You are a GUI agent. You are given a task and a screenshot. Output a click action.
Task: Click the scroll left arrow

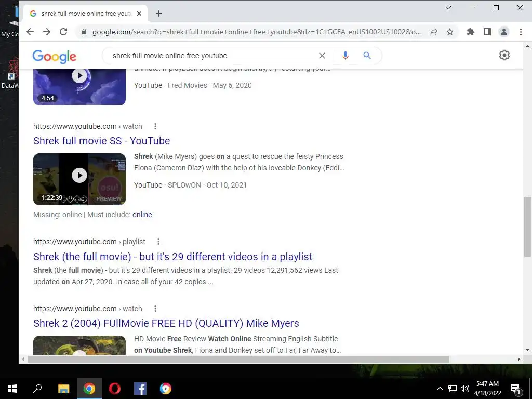coord(23,359)
